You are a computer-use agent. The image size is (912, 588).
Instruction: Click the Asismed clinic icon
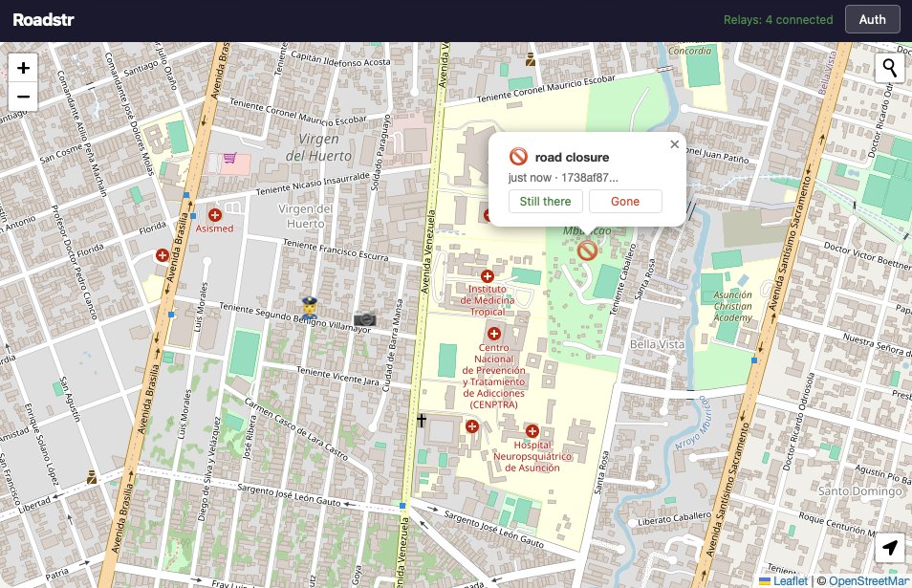(215, 215)
